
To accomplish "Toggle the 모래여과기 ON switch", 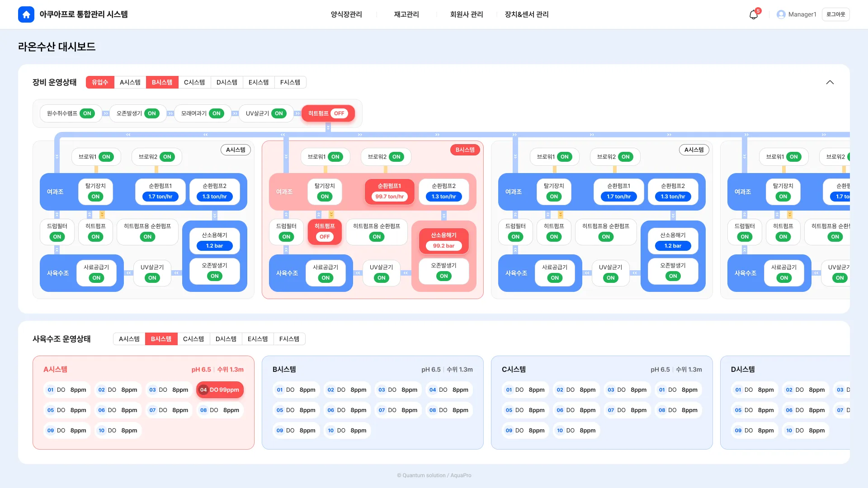I will (x=217, y=113).
